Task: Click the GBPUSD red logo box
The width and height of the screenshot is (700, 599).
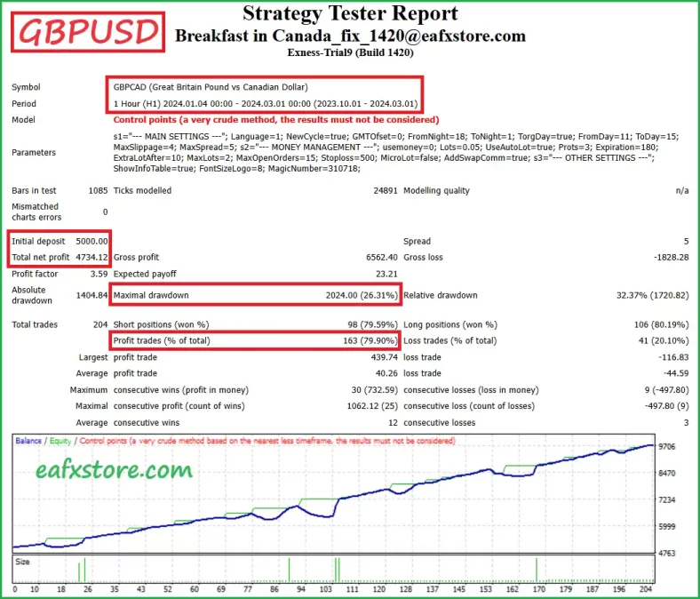Action: point(86,33)
